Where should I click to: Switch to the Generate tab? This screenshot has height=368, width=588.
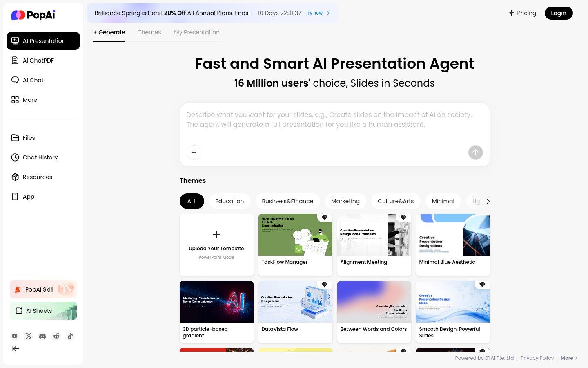click(109, 32)
